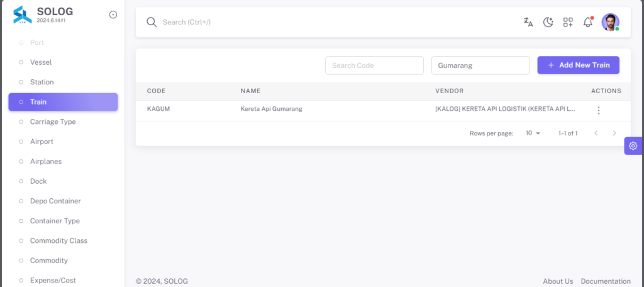Viewport: 644px width, 287px height.
Task: Open the Documentation footer link
Action: [606, 281]
